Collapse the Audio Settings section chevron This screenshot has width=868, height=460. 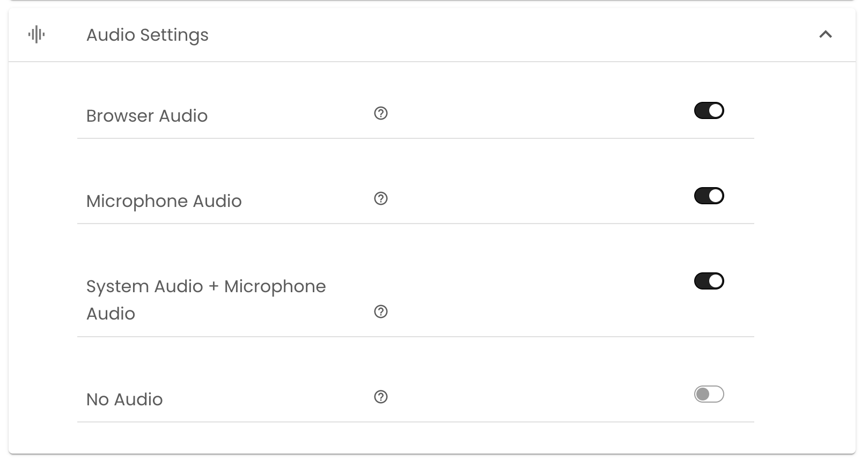pyautogui.click(x=826, y=35)
